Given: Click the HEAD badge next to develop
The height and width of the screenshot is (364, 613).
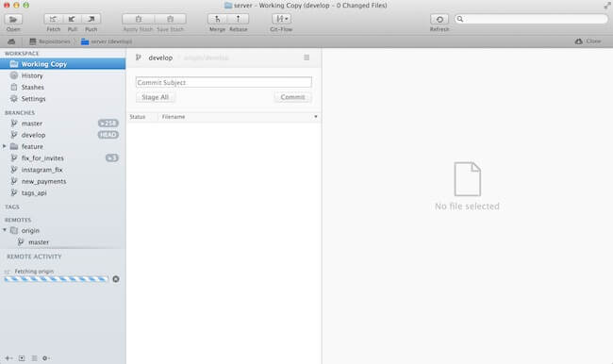Looking at the screenshot, I should 108,135.
